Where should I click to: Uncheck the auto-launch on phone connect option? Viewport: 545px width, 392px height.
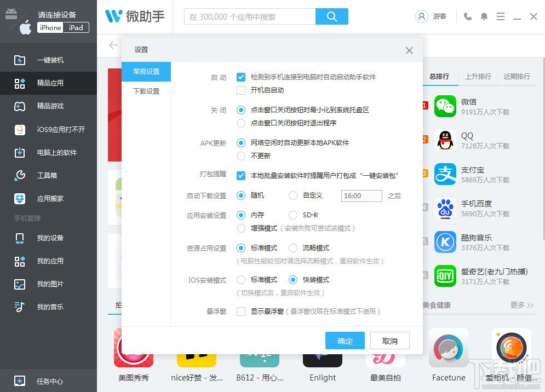coord(240,77)
